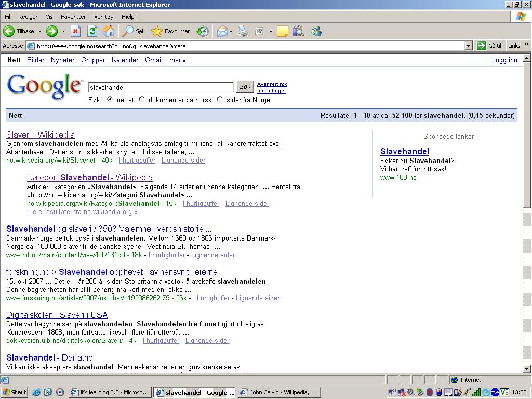Open the Vis menu
The height and width of the screenshot is (399, 532).
coord(49,17)
